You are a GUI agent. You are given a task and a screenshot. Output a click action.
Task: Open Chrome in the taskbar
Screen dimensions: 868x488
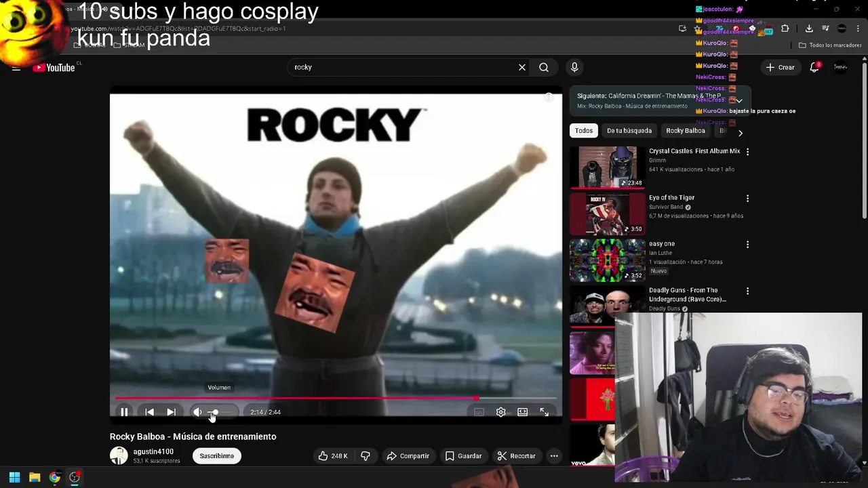pos(55,477)
